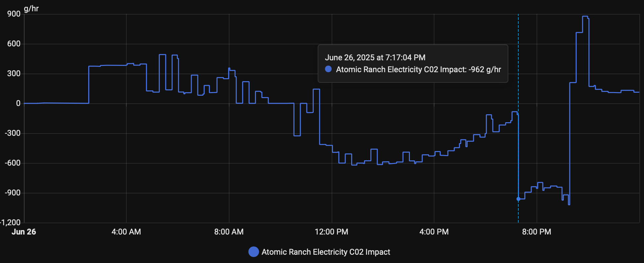
Task: Click the '8:00 PM' x-axis label
Action: tap(537, 232)
